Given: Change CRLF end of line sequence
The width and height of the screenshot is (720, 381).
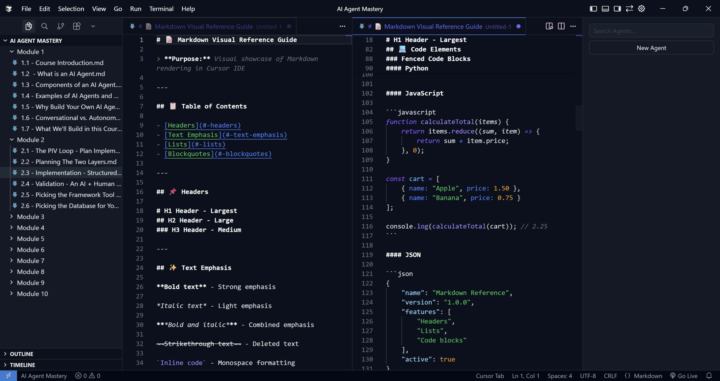Looking at the screenshot, I should (610, 376).
